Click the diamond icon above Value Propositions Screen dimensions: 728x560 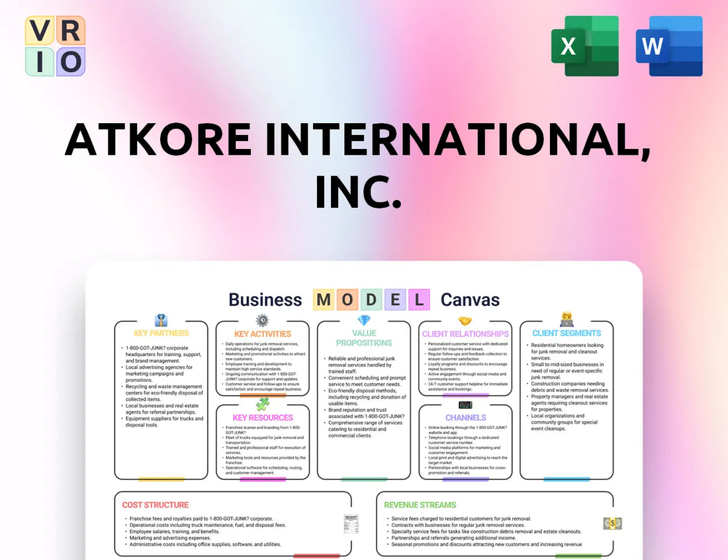(x=364, y=320)
